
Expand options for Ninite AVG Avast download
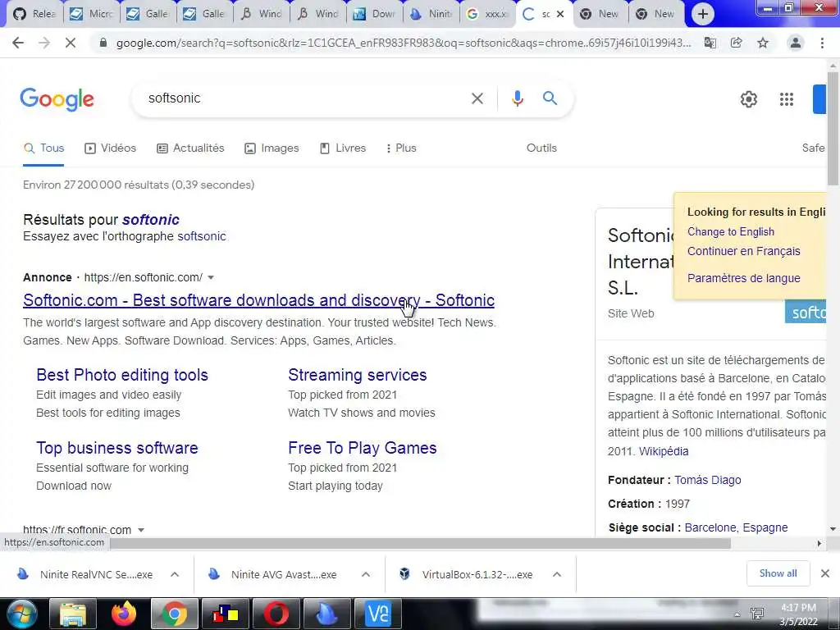click(366, 574)
